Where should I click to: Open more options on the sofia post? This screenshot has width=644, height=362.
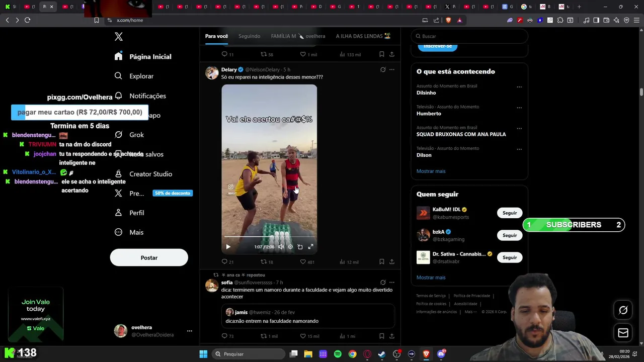[x=392, y=283]
